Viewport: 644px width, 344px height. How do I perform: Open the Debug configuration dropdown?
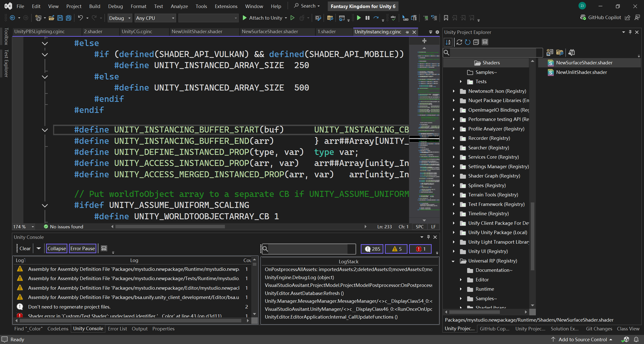(120, 18)
